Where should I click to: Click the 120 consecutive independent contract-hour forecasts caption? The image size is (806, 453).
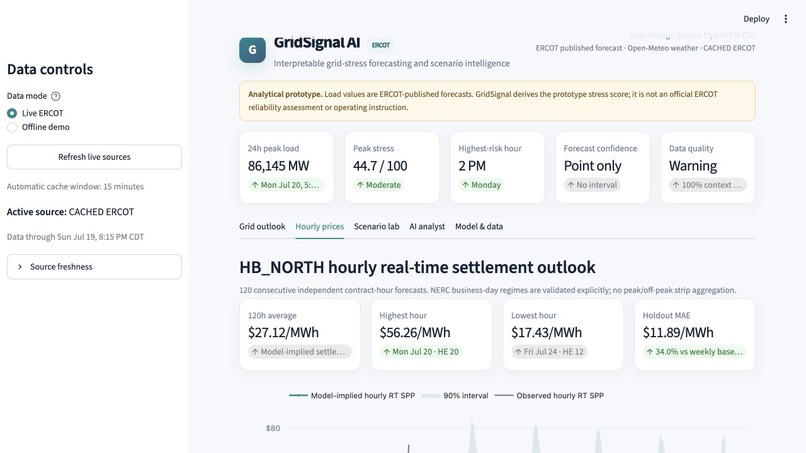(x=487, y=290)
